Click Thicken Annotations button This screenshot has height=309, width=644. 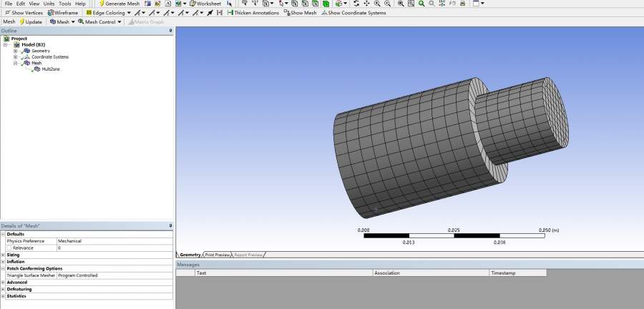(x=253, y=13)
